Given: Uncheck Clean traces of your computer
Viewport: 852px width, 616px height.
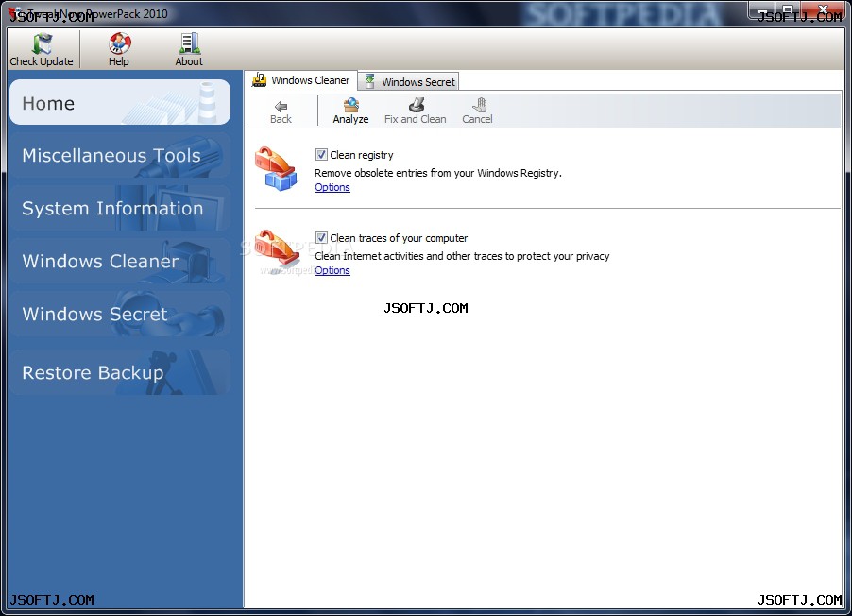Looking at the screenshot, I should pyautogui.click(x=321, y=238).
